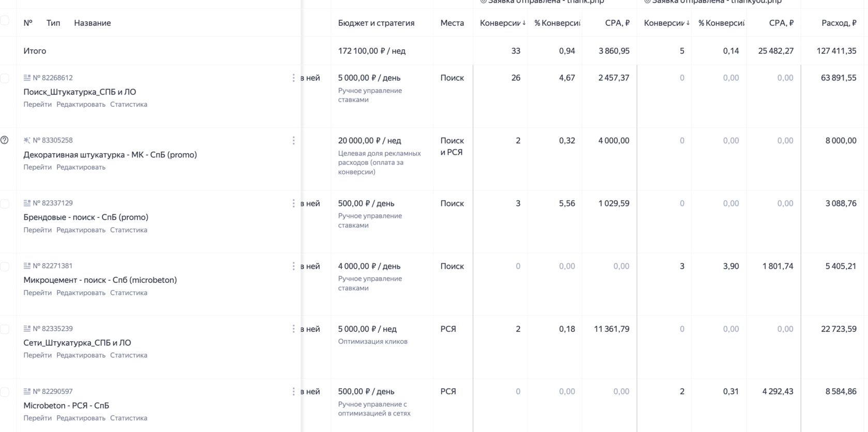
Task: Sort table by Расход, ₽ column
Action: click(839, 23)
